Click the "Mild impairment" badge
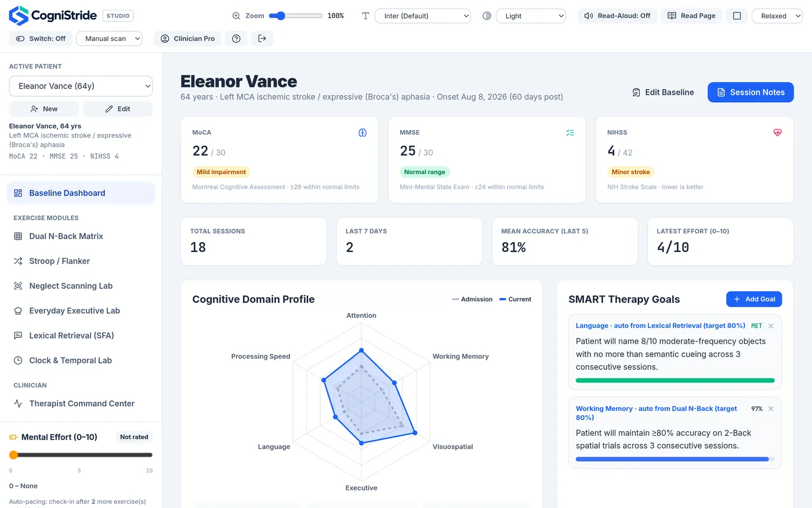The image size is (812, 508). (x=221, y=172)
